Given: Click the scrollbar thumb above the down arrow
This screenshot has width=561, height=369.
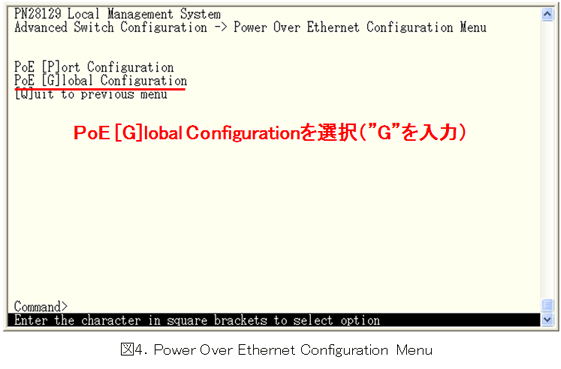Looking at the screenshot, I should point(547,305).
